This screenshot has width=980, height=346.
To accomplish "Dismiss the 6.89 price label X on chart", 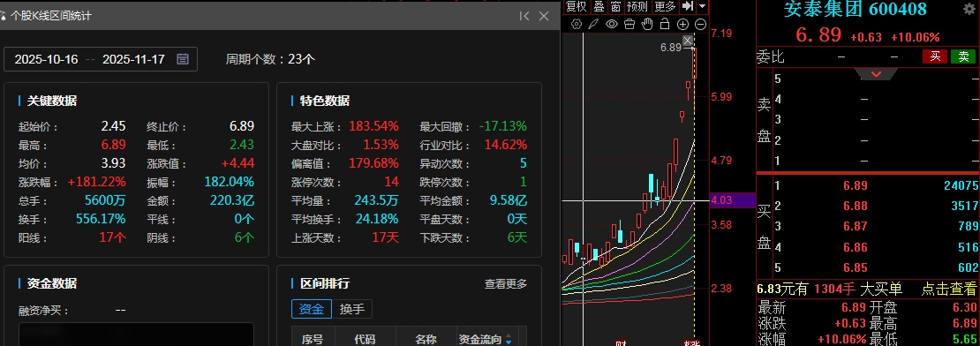I will [x=688, y=41].
